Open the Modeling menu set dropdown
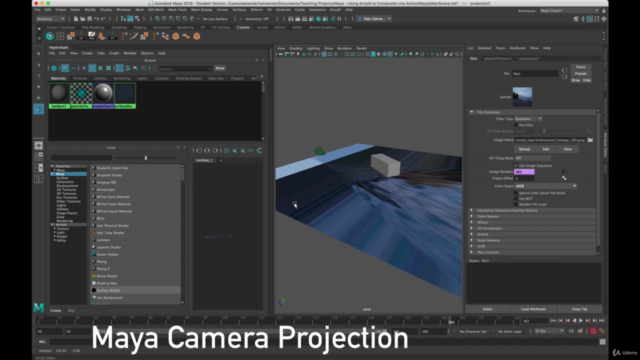 51,19
